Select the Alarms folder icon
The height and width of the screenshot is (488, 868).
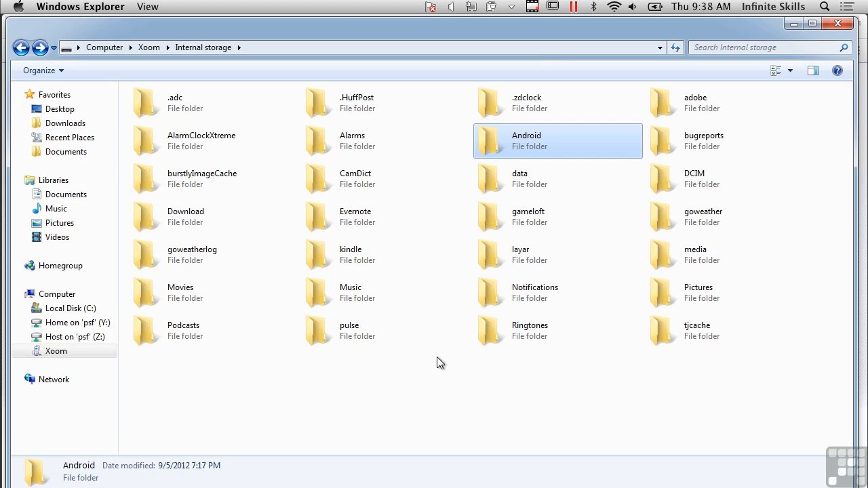pyautogui.click(x=317, y=141)
